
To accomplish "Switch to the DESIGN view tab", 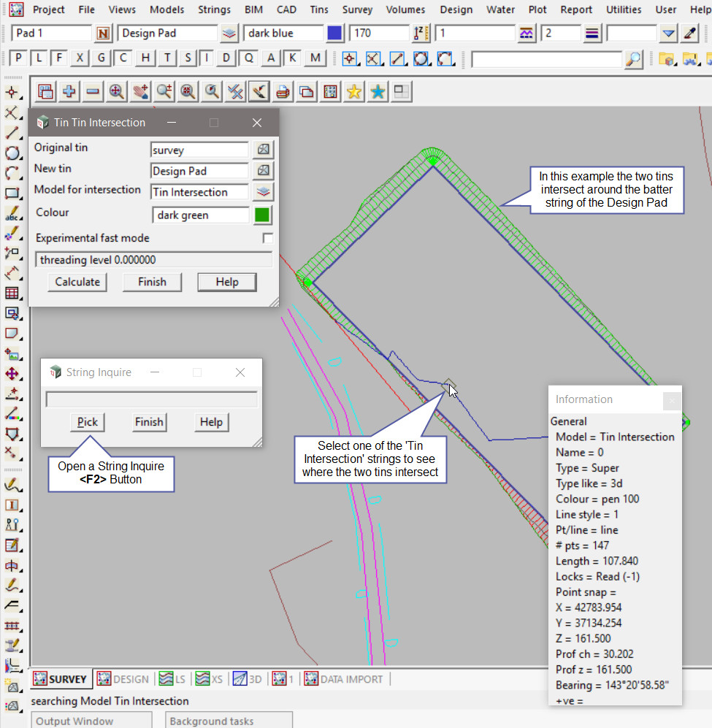I will (123, 679).
